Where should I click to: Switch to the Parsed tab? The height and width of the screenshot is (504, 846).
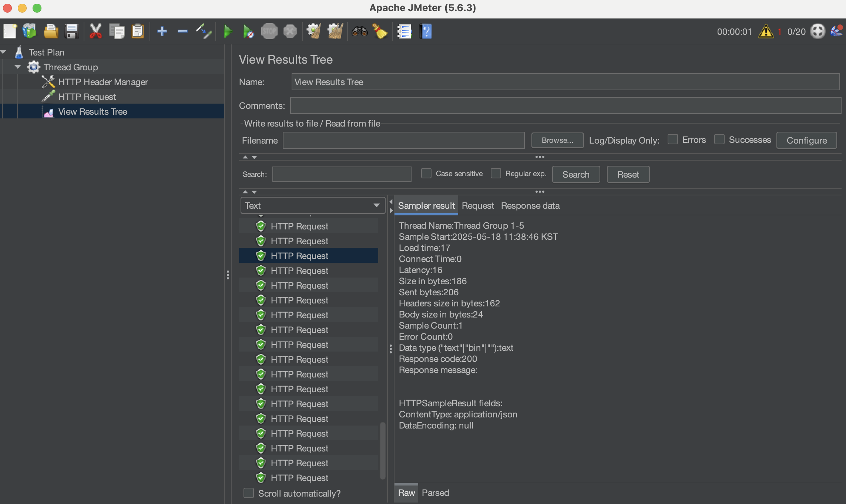pos(435,493)
